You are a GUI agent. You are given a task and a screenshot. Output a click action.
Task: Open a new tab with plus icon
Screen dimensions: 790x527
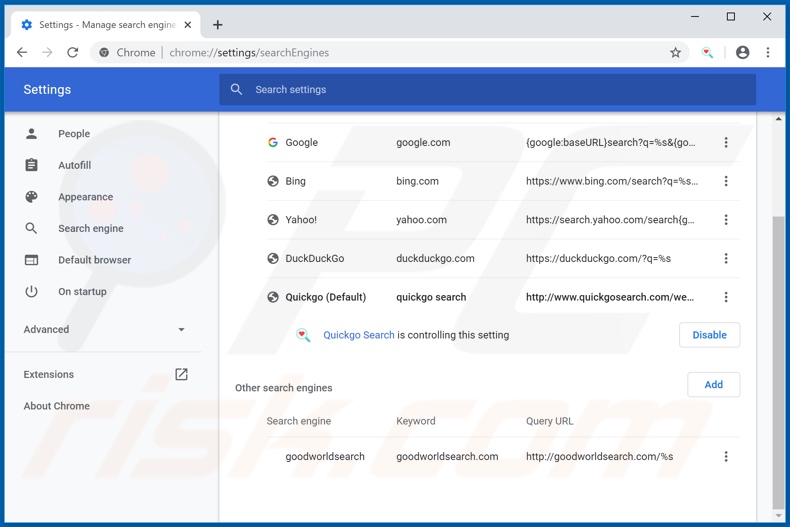[x=217, y=25]
